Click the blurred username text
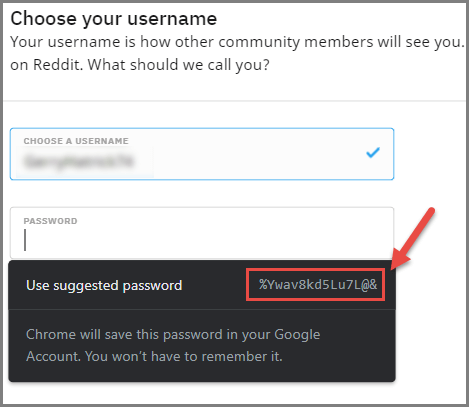The height and width of the screenshot is (407, 469). [79, 161]
